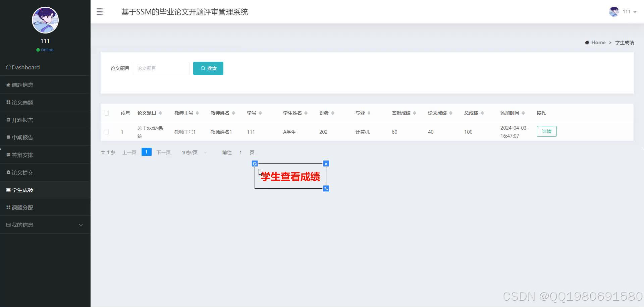Click the Home house icon in breadcrumb

(x=587, y=42)
